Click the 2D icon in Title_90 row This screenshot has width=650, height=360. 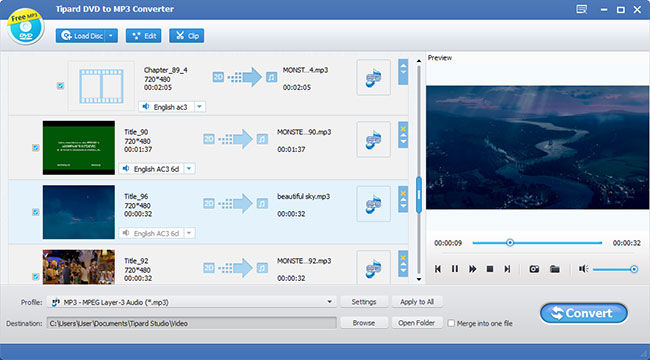click(209, 139)
